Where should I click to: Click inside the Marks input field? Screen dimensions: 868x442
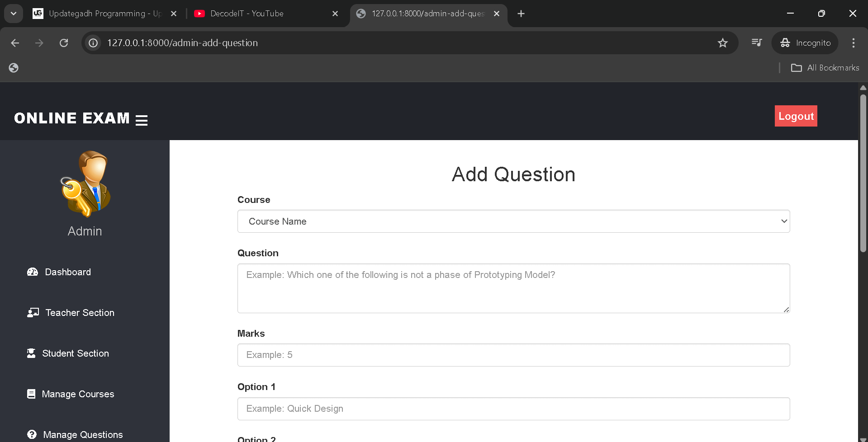(x=513, y=355)
